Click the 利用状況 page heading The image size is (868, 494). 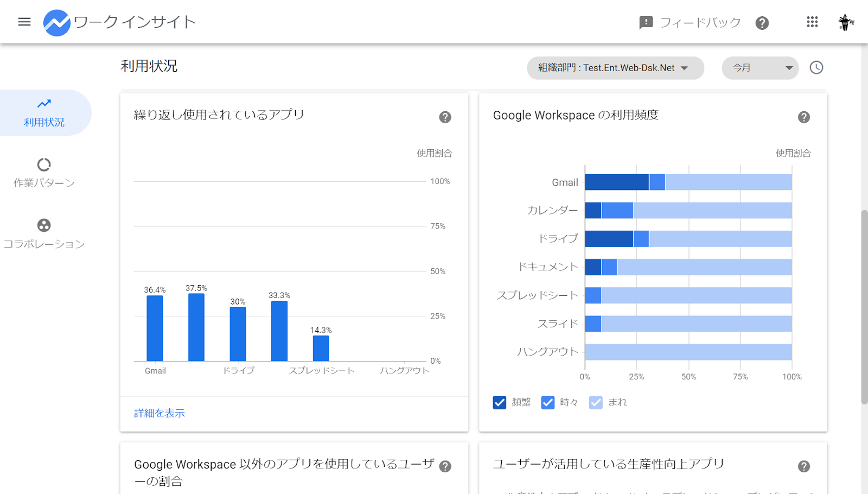149,66
